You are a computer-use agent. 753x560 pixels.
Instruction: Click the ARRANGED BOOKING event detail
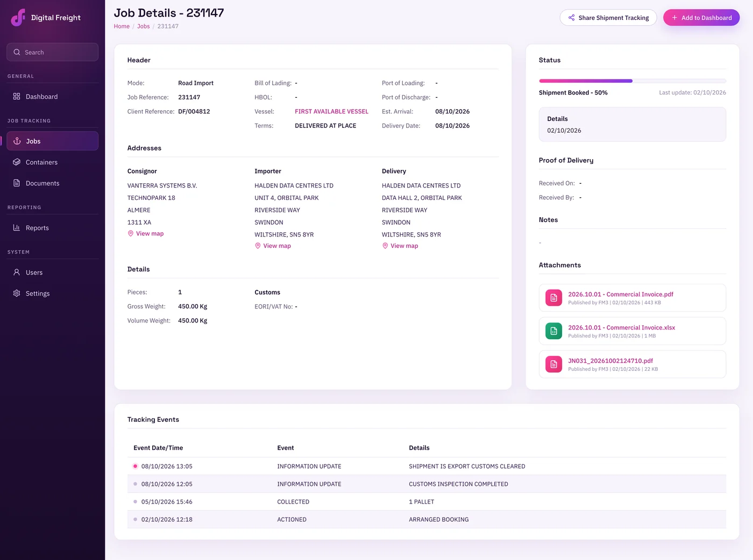coord(439,520)
